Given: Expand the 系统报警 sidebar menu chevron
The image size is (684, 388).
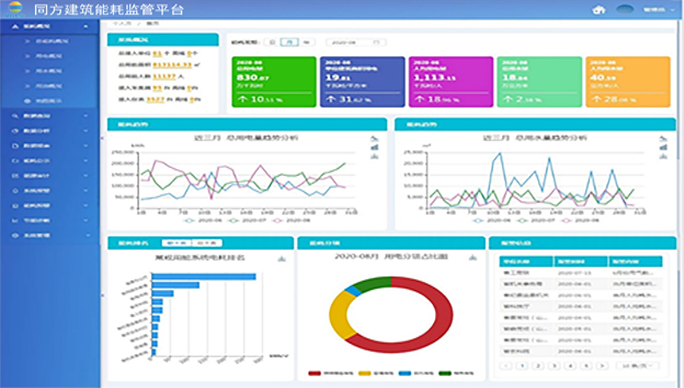Looking at the screenshot, I should pos(86,190).
